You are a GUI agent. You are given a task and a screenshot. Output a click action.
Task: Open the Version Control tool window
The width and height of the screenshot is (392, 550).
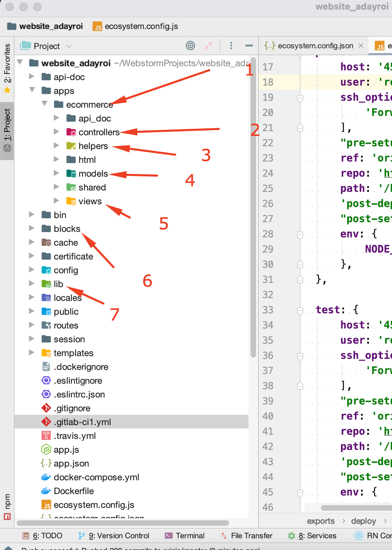tap(114, 536)
